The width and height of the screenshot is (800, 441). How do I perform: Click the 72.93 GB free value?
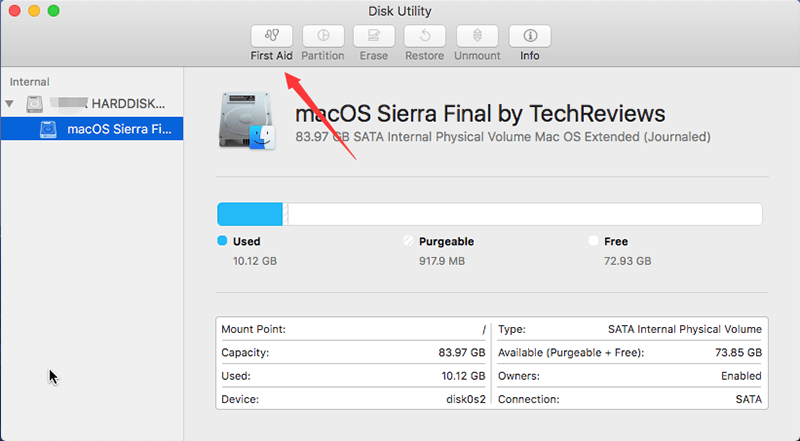coord(628,261)
